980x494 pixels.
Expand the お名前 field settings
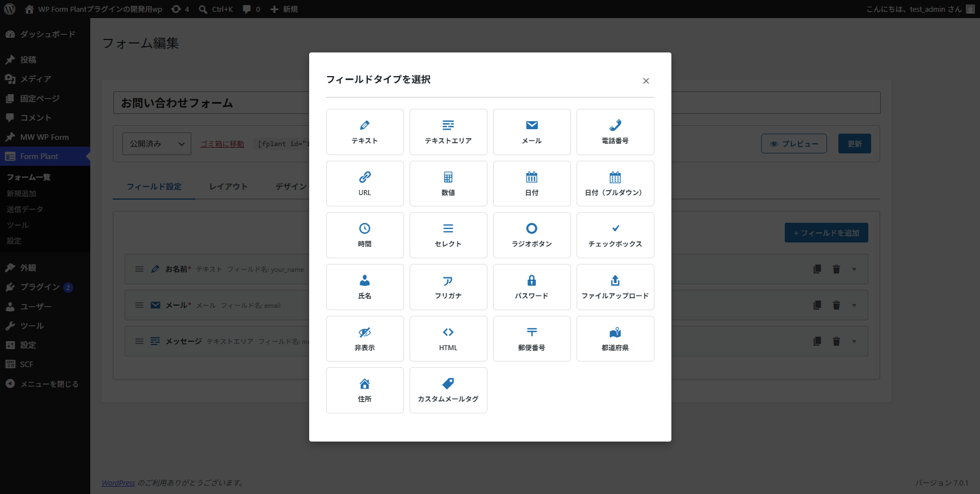pos(854,270)
